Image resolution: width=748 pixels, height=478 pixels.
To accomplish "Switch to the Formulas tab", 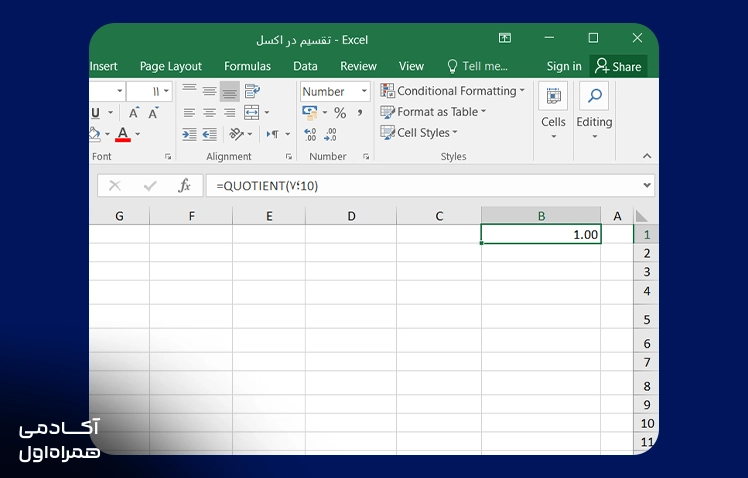I will [x=247, y=66].
